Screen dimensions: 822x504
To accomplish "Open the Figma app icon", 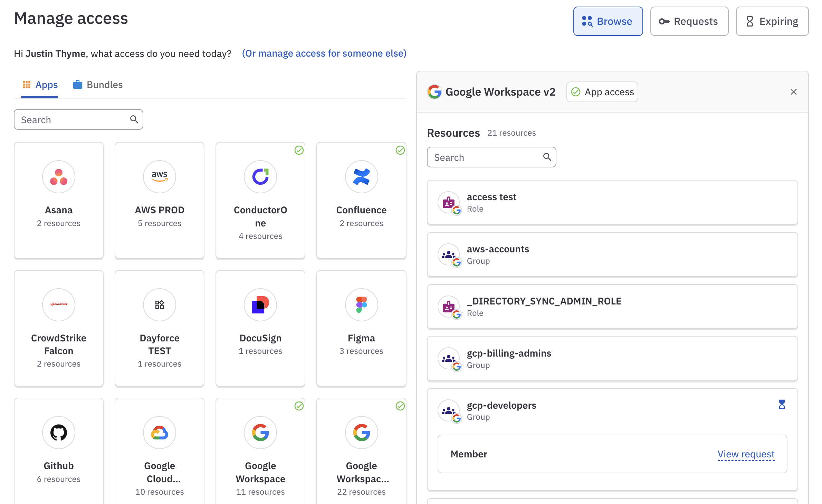I will click(361, 305).
